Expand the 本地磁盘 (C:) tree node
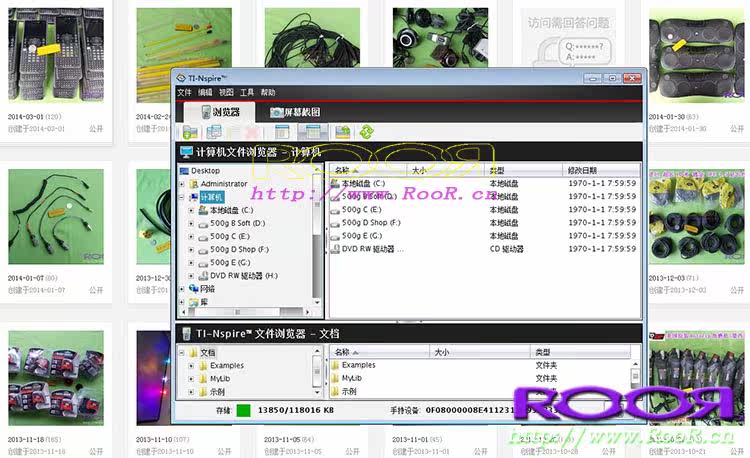750x458 pixels. tap(191, 210)
